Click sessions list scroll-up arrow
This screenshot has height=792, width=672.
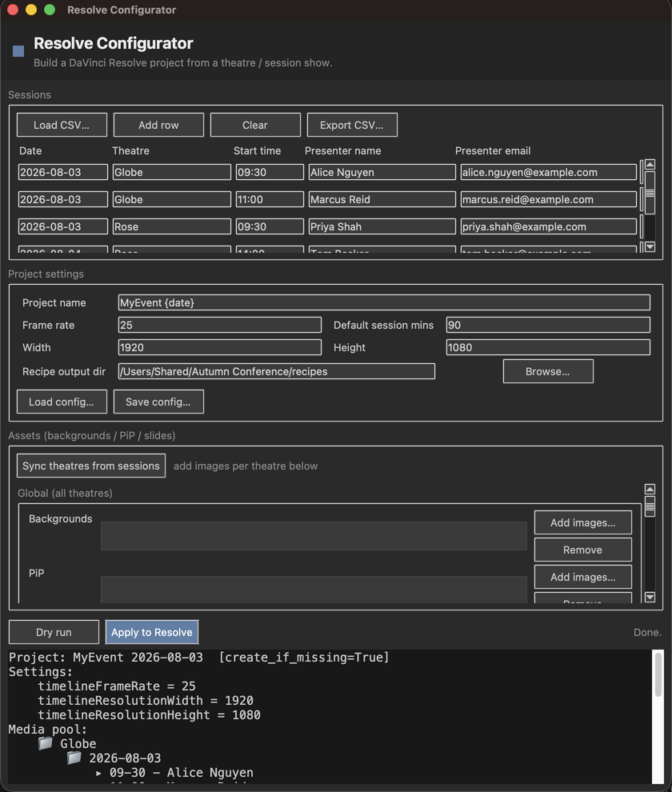point(650,165)
